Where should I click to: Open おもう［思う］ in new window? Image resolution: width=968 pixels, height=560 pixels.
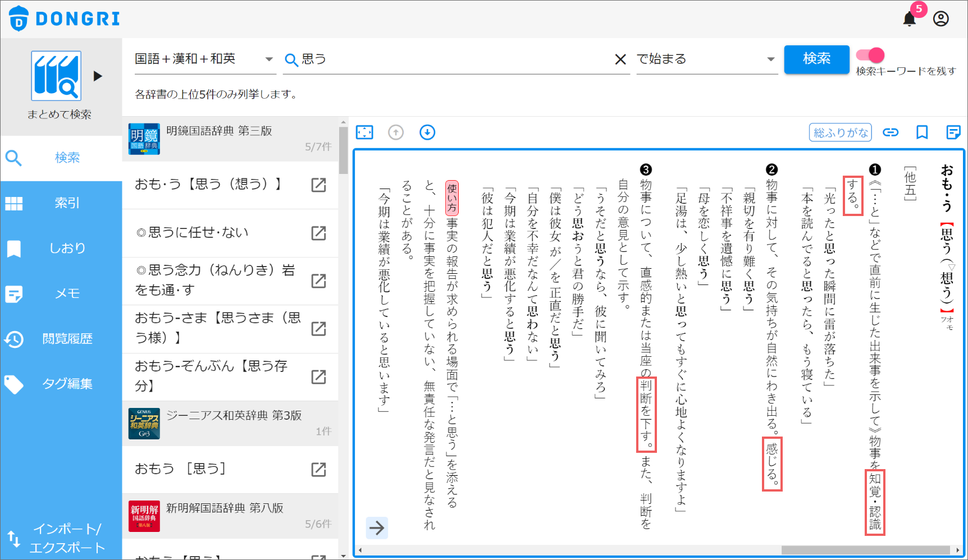pos(318,469)
